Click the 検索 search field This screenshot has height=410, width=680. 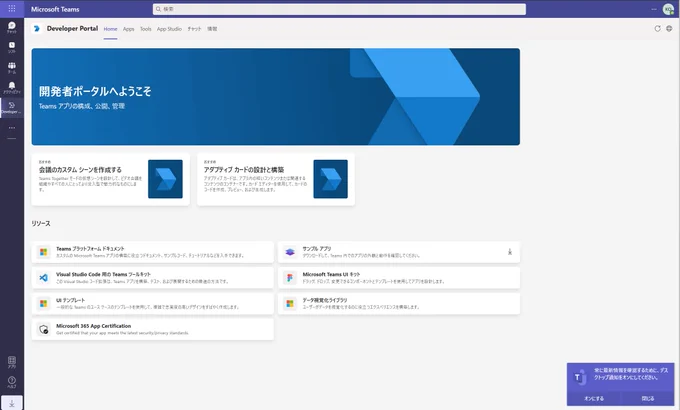(339, 9)
